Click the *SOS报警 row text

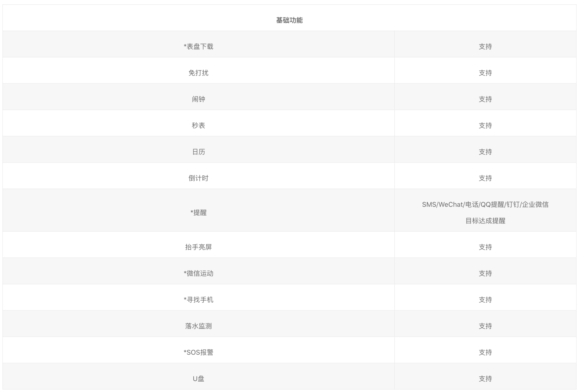pyautogui.click(x=198, y=352)
